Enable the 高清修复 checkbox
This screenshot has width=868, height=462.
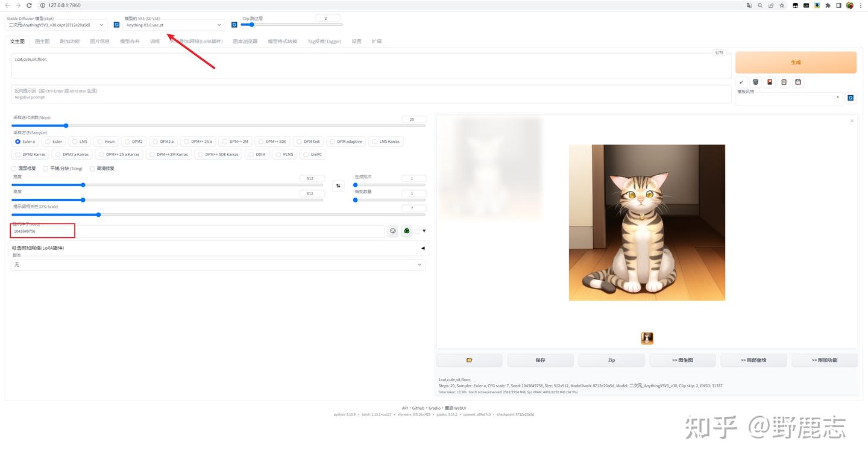click(x=92, y=169)
